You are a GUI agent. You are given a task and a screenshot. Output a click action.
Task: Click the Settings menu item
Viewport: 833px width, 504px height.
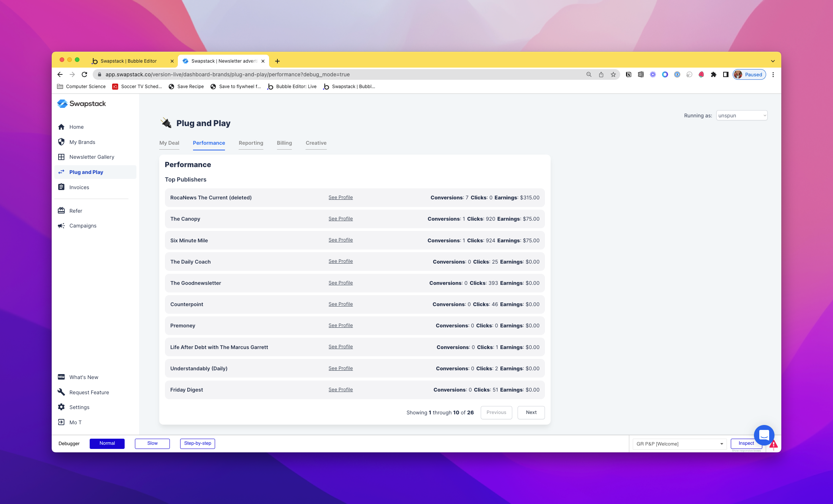80,407
